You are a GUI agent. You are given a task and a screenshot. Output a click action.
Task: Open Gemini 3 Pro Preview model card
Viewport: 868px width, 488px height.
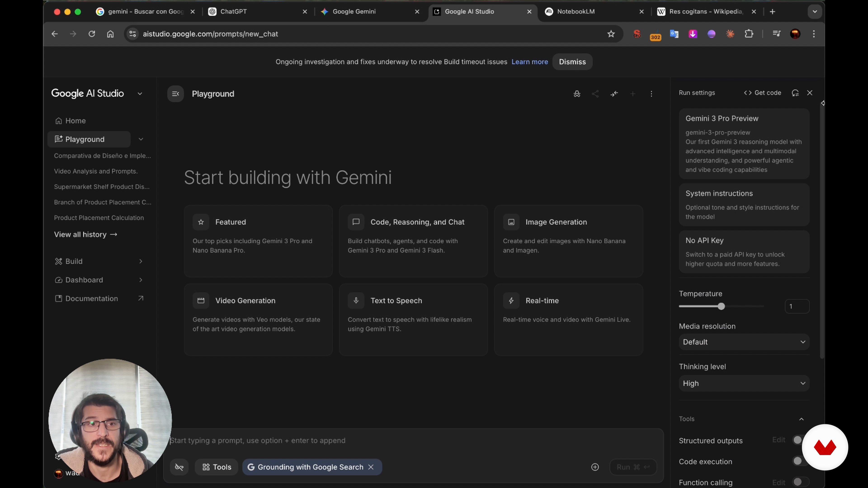[744, 144]
